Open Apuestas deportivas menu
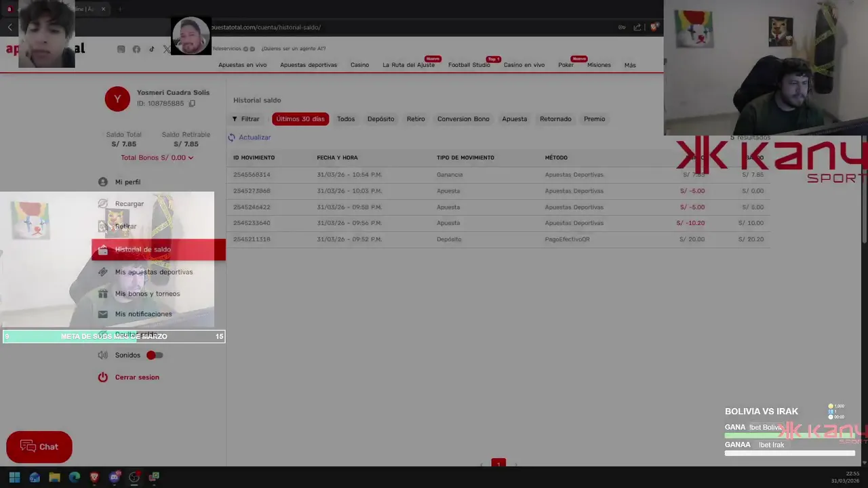868x488 pixels. [309, 65]
